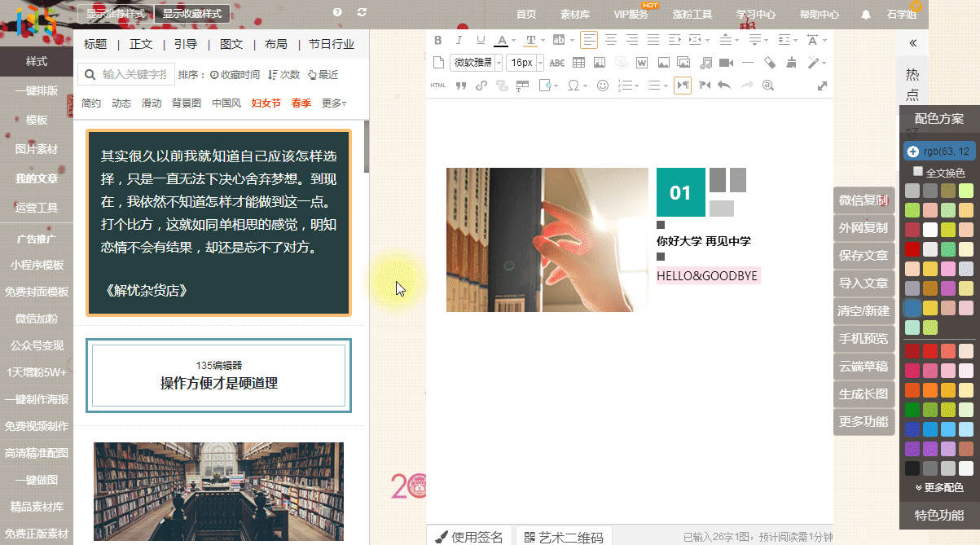Insert a video with camera icon
Viewport: 980px width, 545px height.
point(727,63)
